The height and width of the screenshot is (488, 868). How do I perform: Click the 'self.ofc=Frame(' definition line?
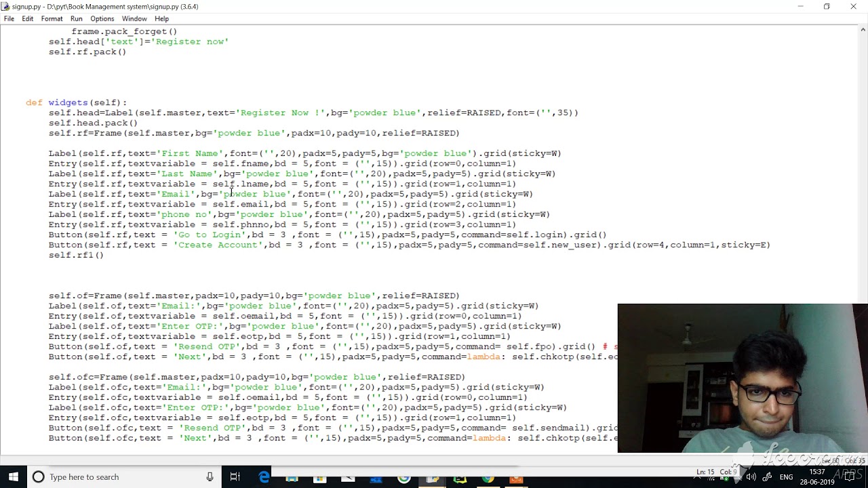point(256,377)
